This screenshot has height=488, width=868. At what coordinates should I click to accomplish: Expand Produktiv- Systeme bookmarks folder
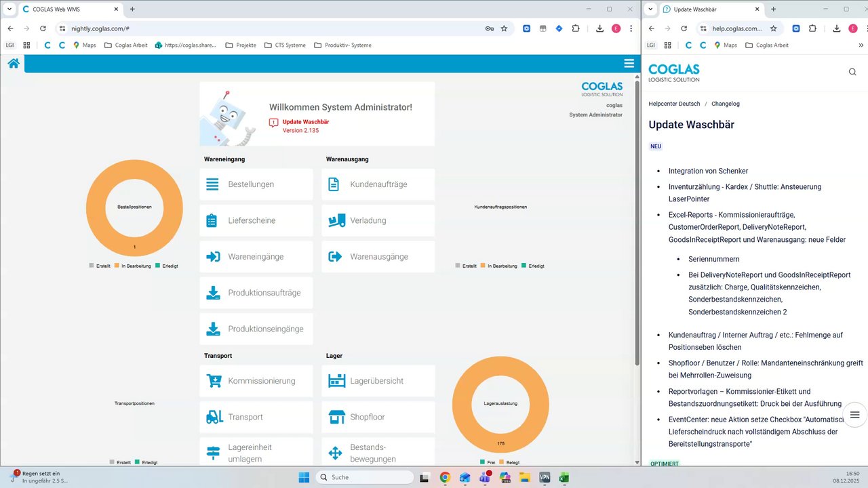coord(342,45)
